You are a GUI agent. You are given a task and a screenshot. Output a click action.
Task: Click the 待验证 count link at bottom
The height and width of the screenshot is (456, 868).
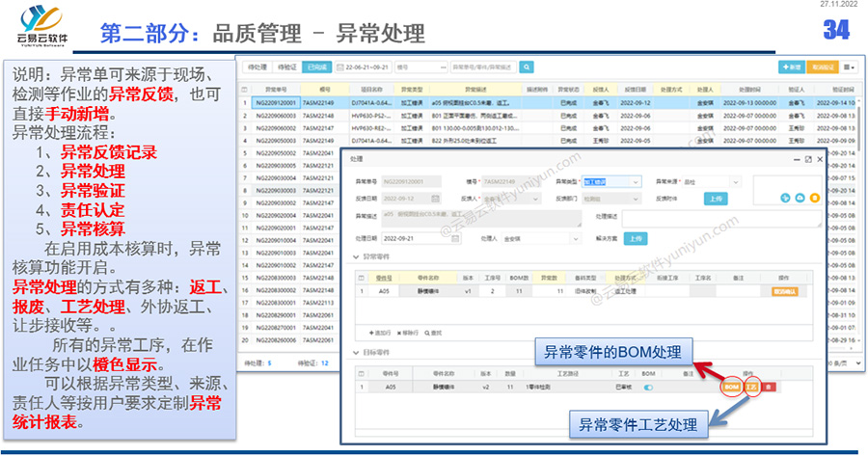pos(324,363)
